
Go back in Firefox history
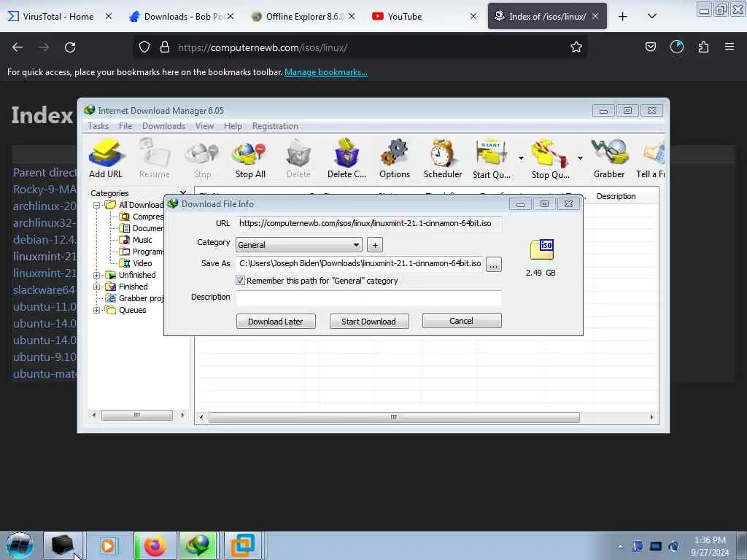pyautogui.click(x=18, y=47)
